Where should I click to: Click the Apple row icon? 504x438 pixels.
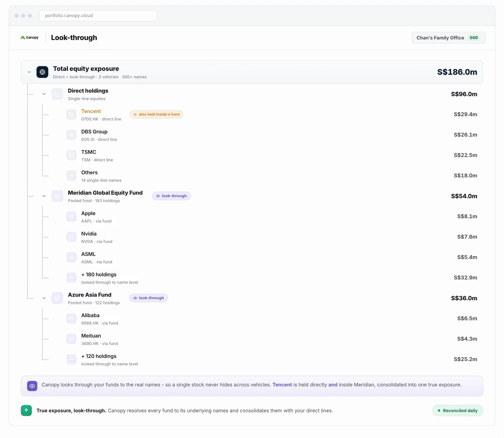click(x=72, y=216)
